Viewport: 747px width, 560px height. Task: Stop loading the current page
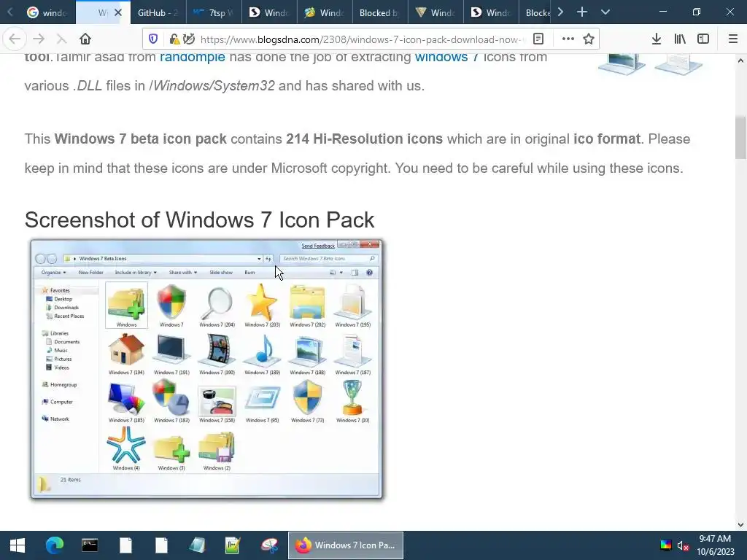[61, 39]
